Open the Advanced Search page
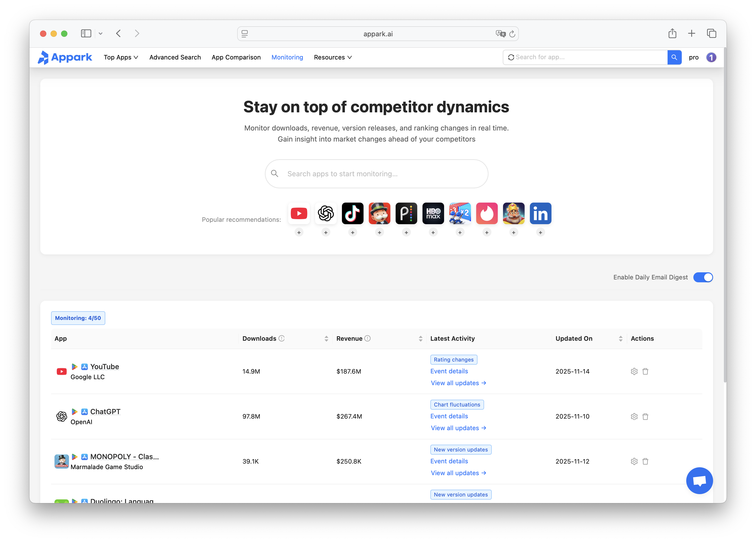This screenshot has height=542, width=756. click(x=175, y=57)
